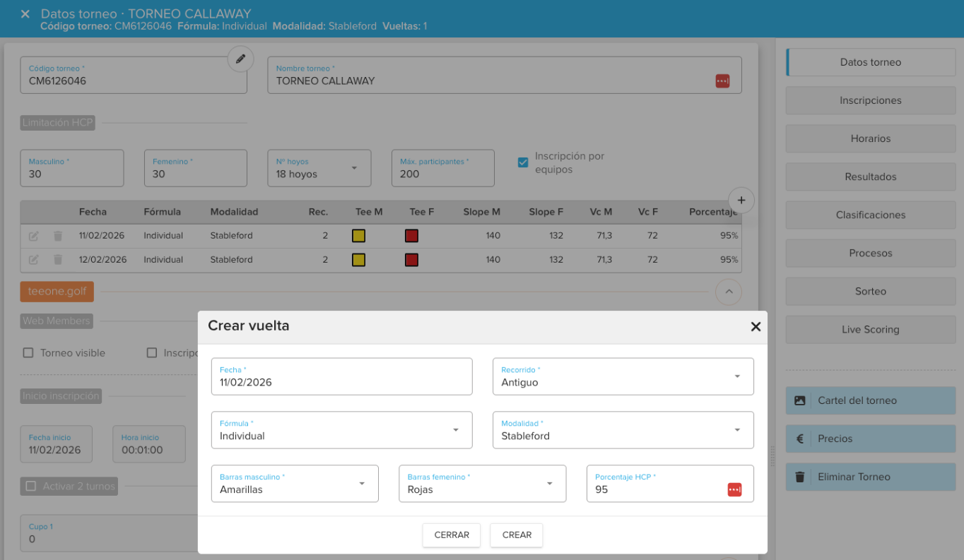This screenshot has height=560, width=964.
Task: Collapse the teeone.golf section with the chevron
Action: click(729, 290)
